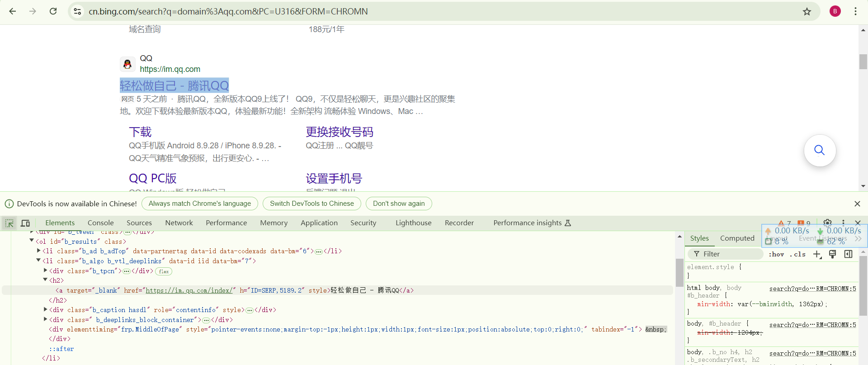Expand ellipsis in the b_tpcn div

tap(127, 271)
